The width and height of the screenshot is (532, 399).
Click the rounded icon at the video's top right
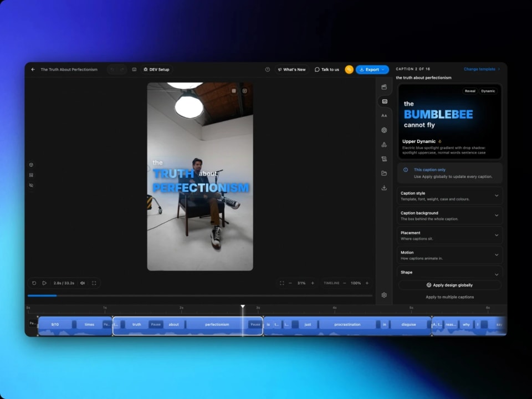pos(244,91)
